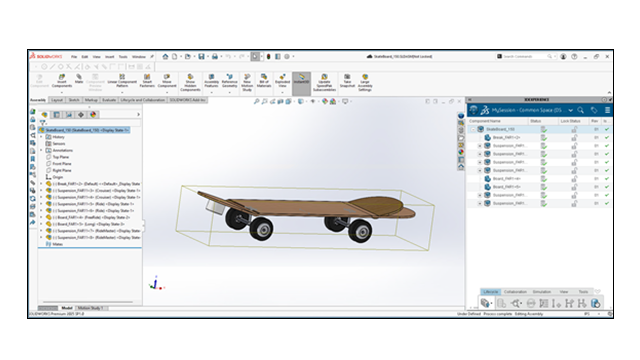Screen dimensions: 640x360
Task: Open the Tools menu
Action: click(x=123, y=57)
